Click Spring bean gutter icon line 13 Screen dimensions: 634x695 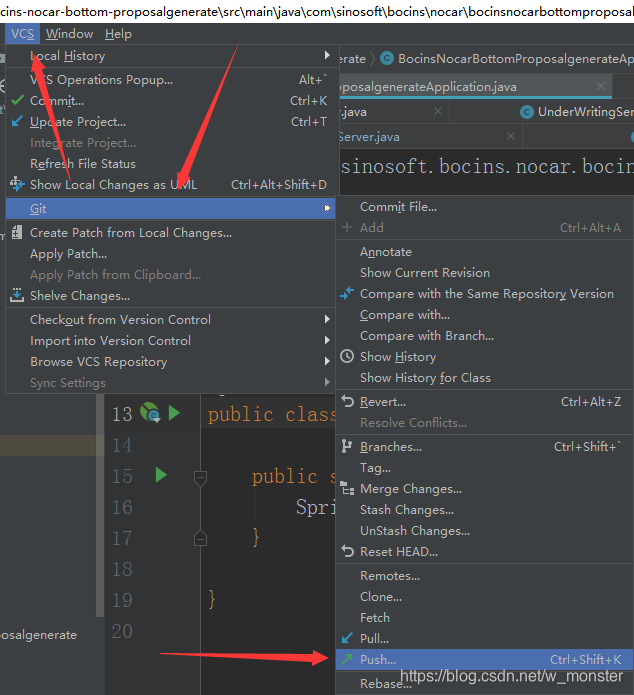pyautogui.click(x=151, y=413)
